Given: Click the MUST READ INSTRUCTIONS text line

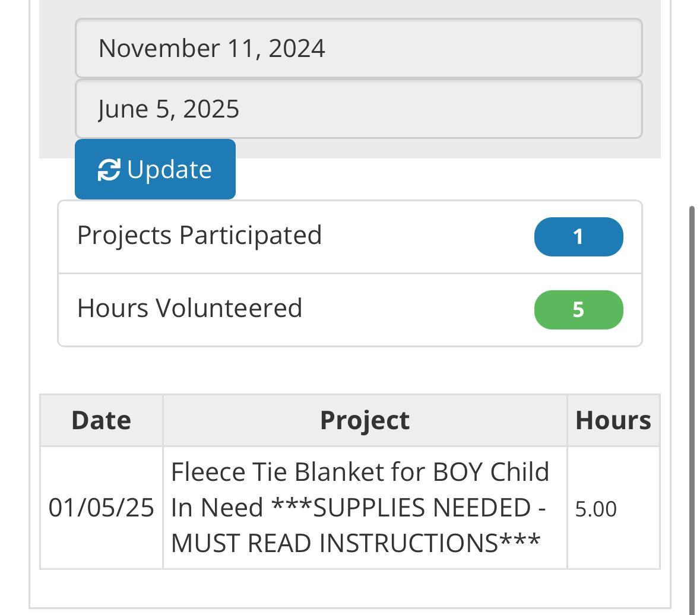Looking at the screenshot, I should (355, 543).
